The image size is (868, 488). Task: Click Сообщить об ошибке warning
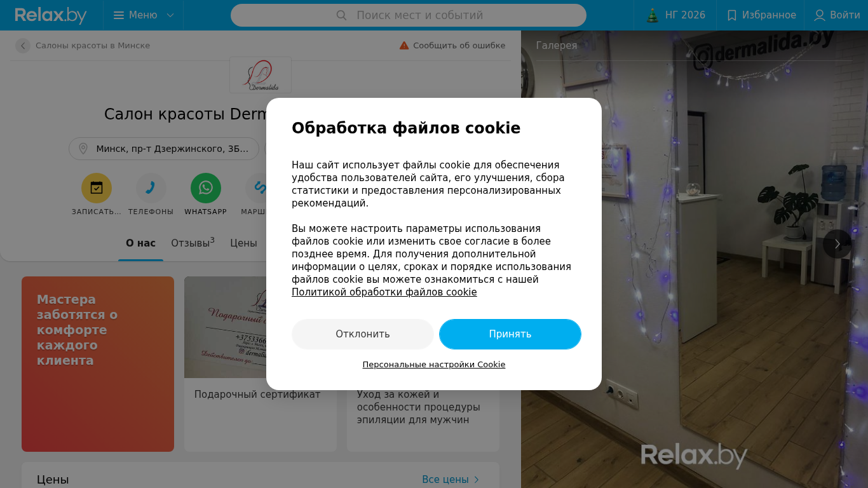pos(452,46)
